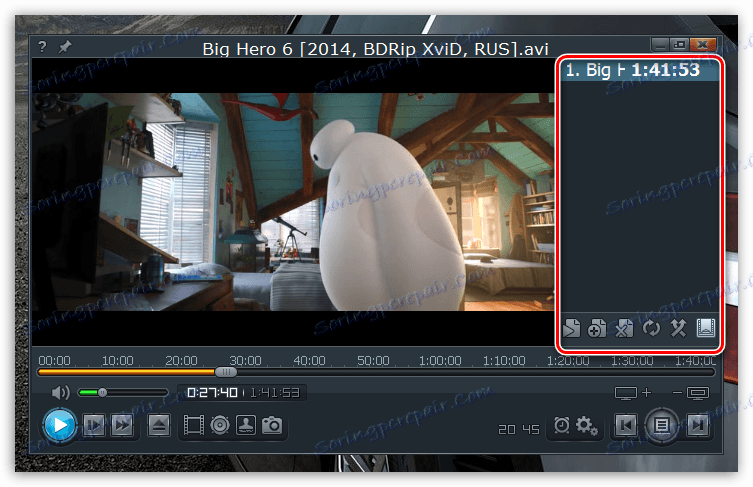Click the remove file icon in playlist
Image resolution: width=753 pixels, height=487 pixels.
pyautogui.click(x=624, y=329)
